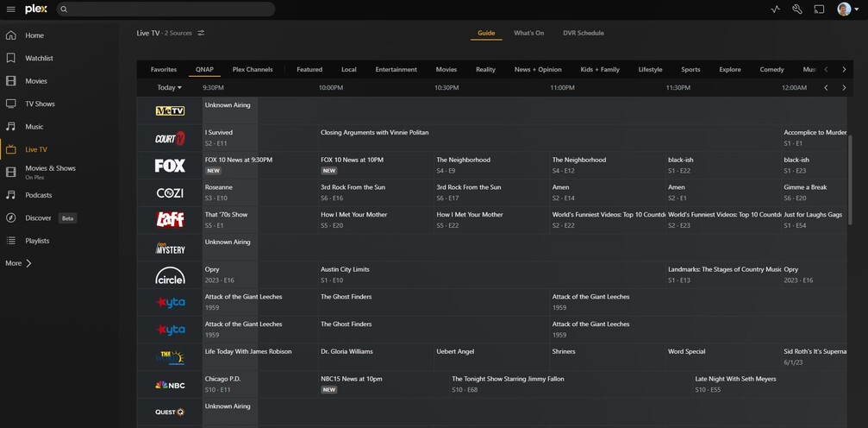Click the TV Shows monitor icon
This screenshot has height=428, width=868.
pyautogui.click(x=10, y=104)
